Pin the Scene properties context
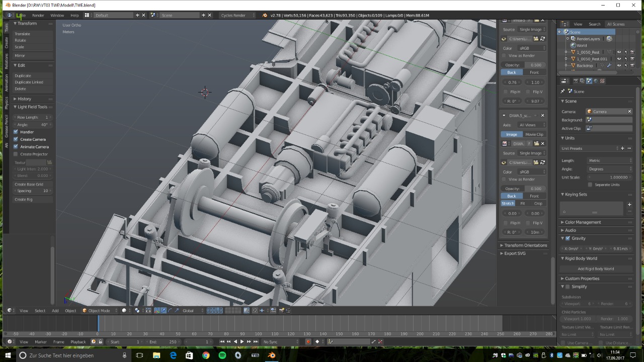Image resolution: width=644 pixels, height=362 pixels. (x=562, y=92)
